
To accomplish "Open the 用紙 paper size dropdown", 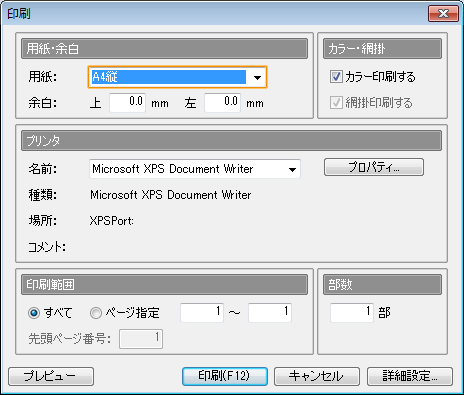I will pyautogui.click(x=177, y=77).
